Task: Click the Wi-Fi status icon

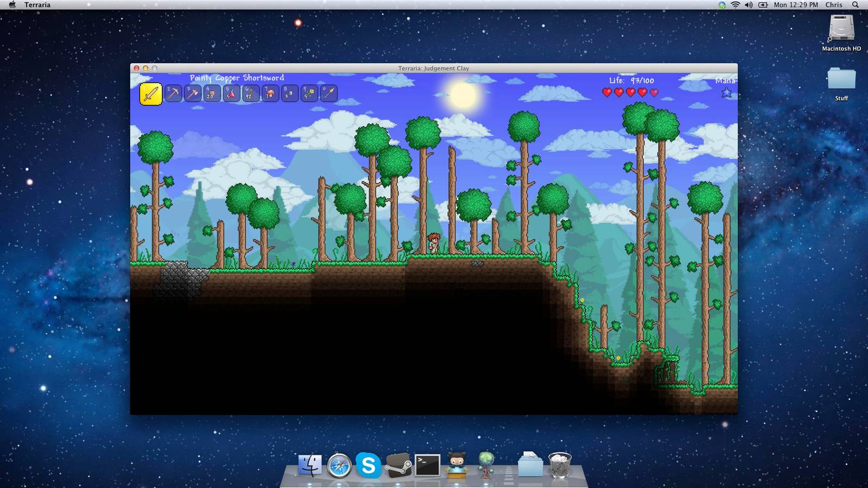Action: [736, 5]
